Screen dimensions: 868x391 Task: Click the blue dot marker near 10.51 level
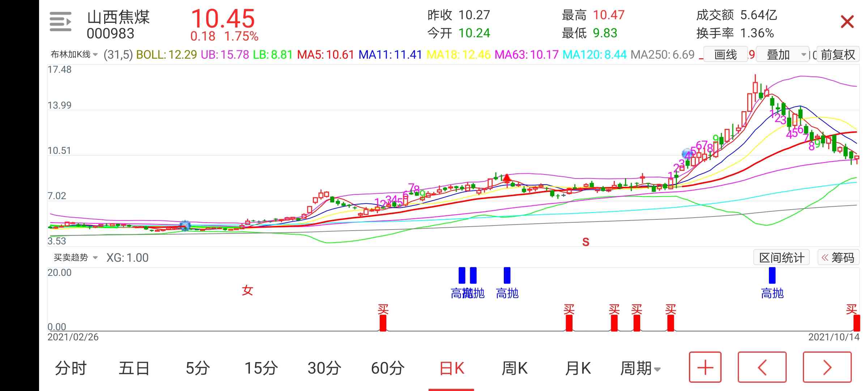point(686,154)
